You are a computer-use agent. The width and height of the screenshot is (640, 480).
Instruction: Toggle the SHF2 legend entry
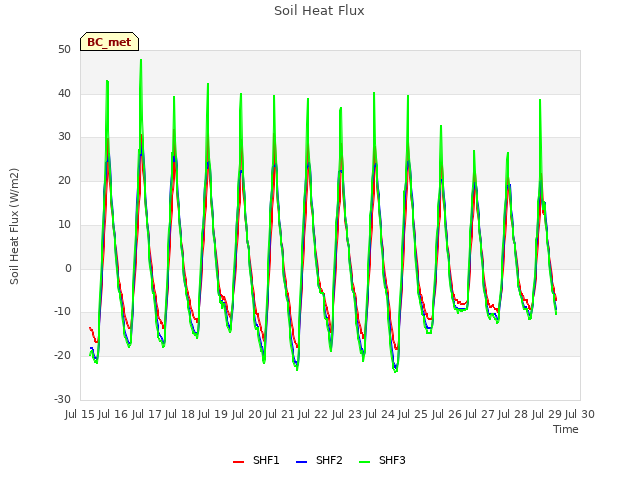319,460
